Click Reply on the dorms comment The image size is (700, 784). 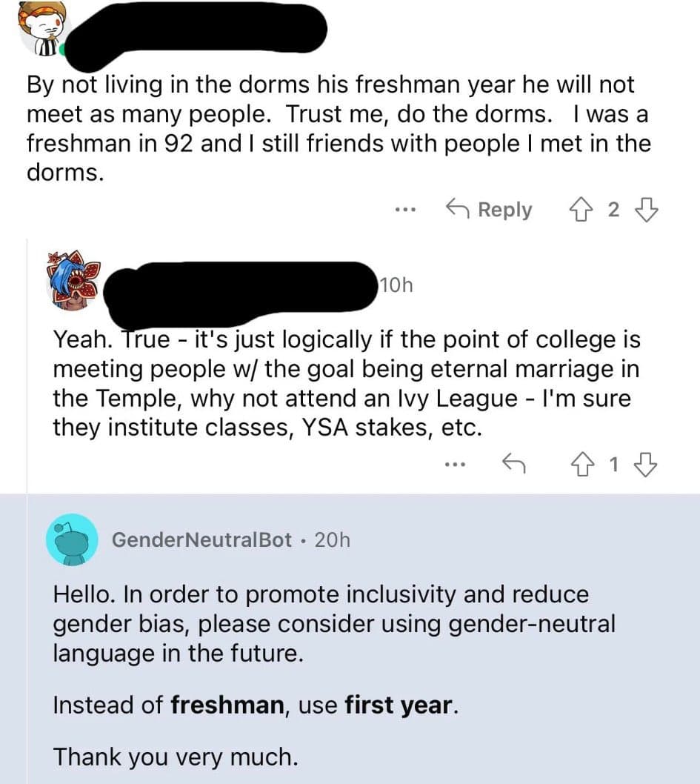[x=489, y=210]
